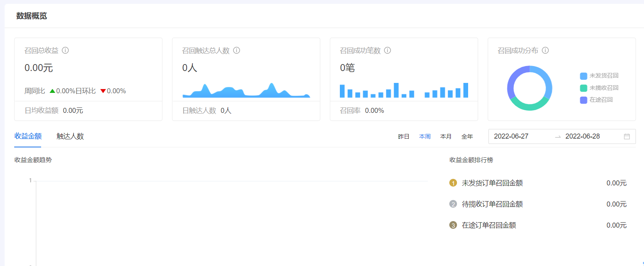Click the 数据概览 heading
This screenshot has height=266, width=644.
pyautogui.click(x=31, y=16)
